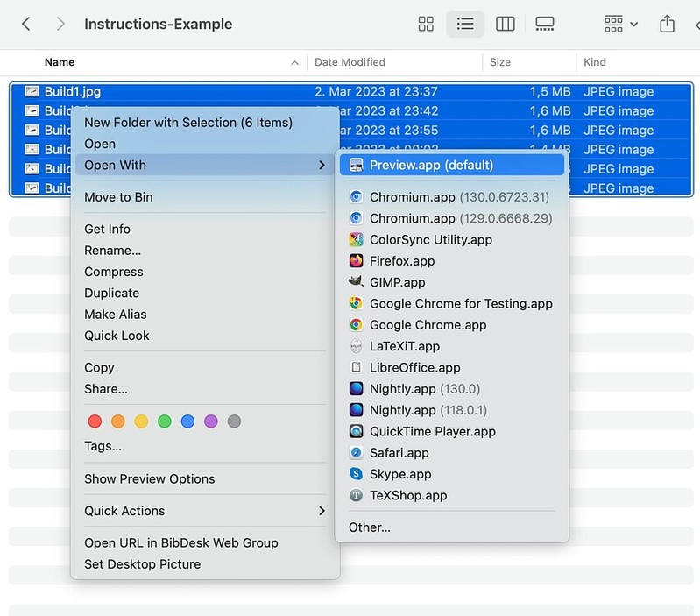This screenshot has width=700, height=616.
Task: Switch Finder to gallery view
Action: (544, 24)
